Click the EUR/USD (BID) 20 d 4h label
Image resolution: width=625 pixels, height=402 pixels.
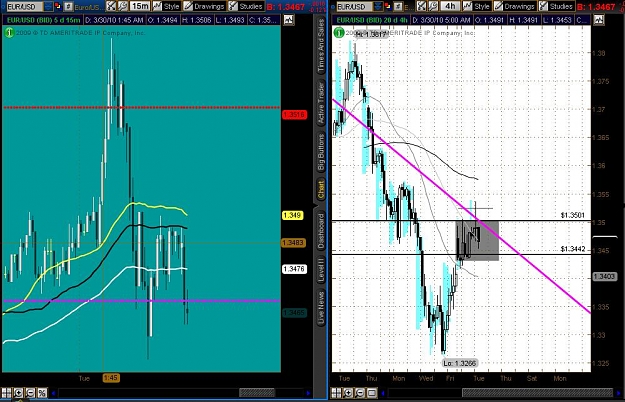[x=371, y=20]
